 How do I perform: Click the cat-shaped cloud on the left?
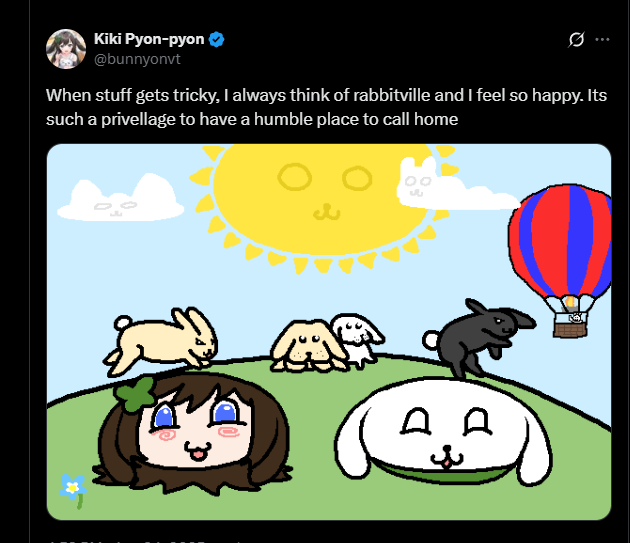[121, 198]
